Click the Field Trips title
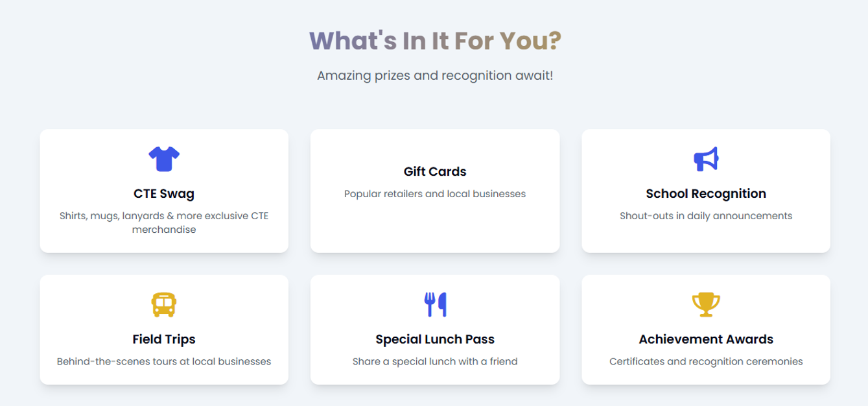 (164, 339)
